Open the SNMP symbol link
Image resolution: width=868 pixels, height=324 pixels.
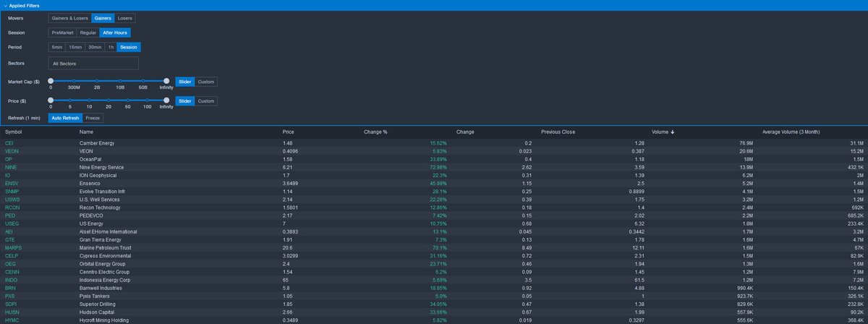(12, 192)
